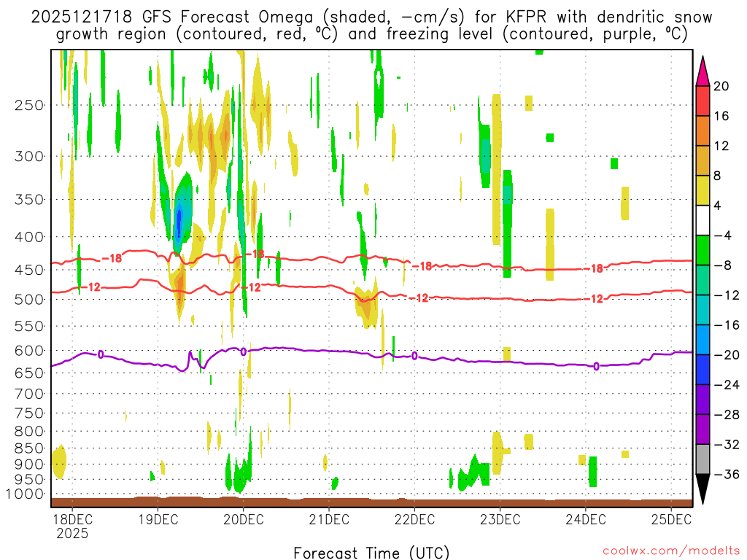Click the black arrow below the color scale
The width and height of the screenshot is (747, 560).
tap(703, 489)
